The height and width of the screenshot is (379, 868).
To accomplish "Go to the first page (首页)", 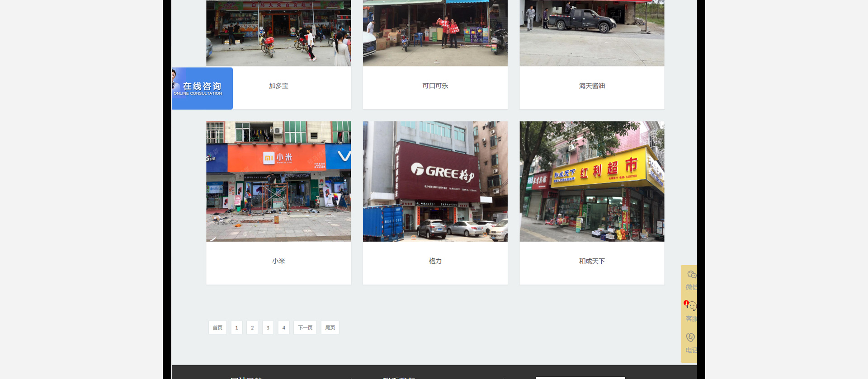I will point(217,328).
